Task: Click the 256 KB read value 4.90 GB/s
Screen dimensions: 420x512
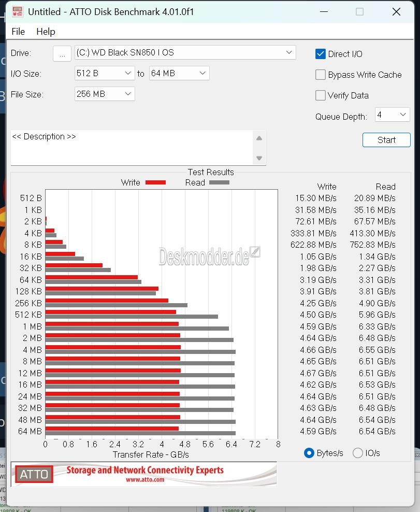Action: [377, 303]
